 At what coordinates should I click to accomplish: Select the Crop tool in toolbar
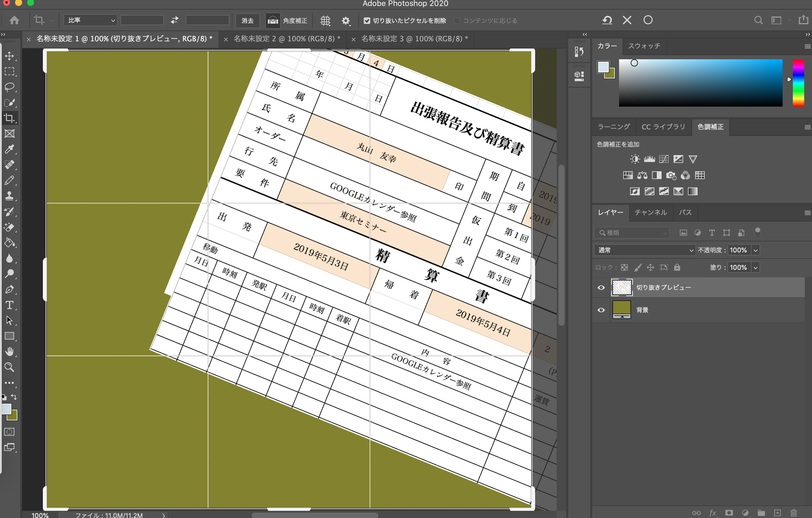point(10,118)
